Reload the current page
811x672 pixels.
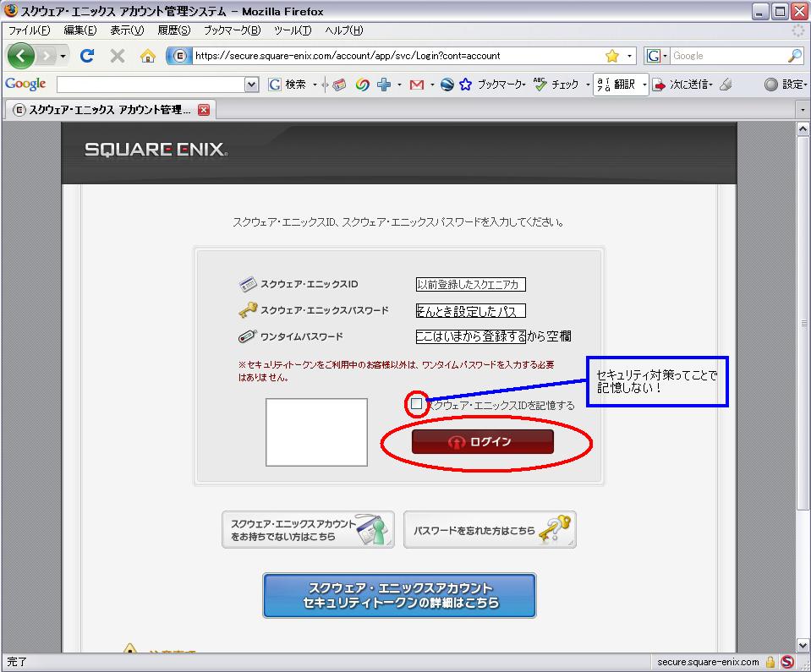[87, 55]
